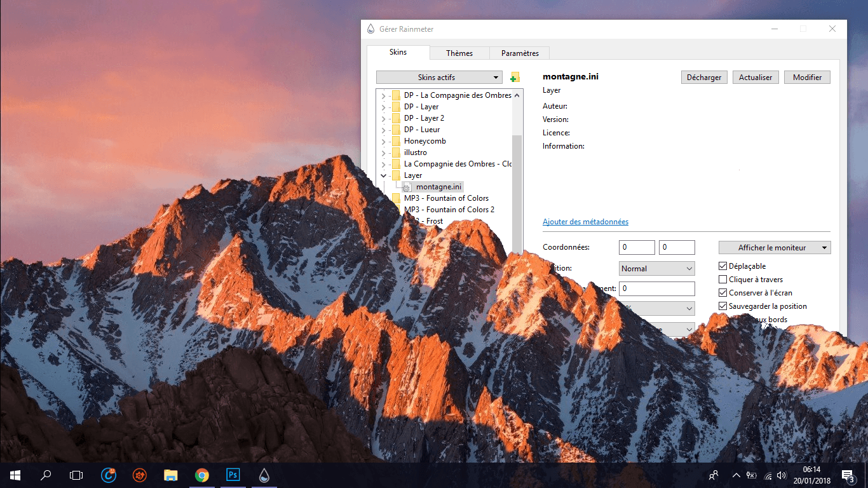The width and height of the screenshot is (868, 488).
Task: Click the first Coordonnées input field
Action: (636, 248)
